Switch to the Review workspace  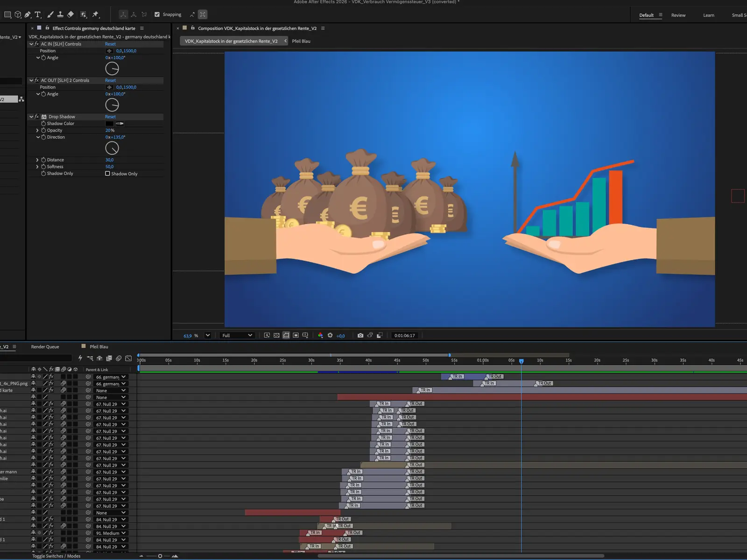[678, 15]
